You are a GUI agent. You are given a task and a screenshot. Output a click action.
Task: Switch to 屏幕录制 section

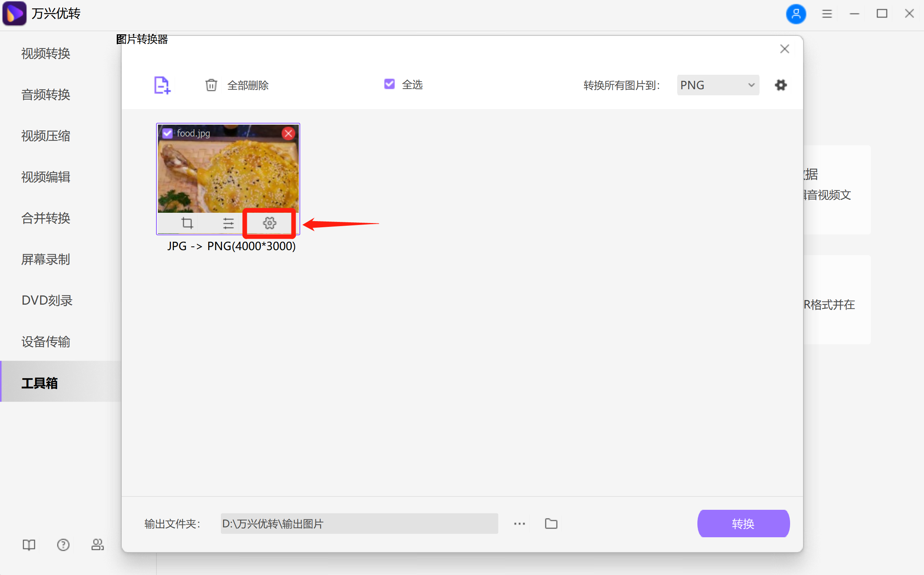pos(45,259)
